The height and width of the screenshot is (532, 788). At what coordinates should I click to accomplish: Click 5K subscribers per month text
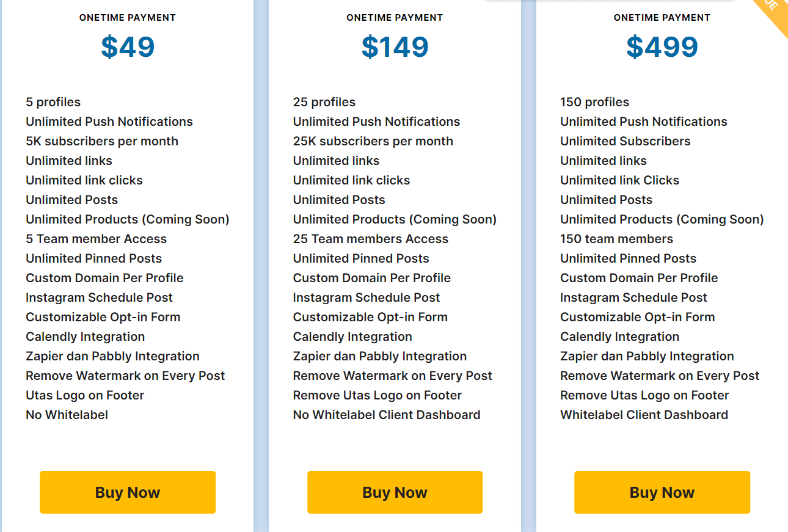101,140
